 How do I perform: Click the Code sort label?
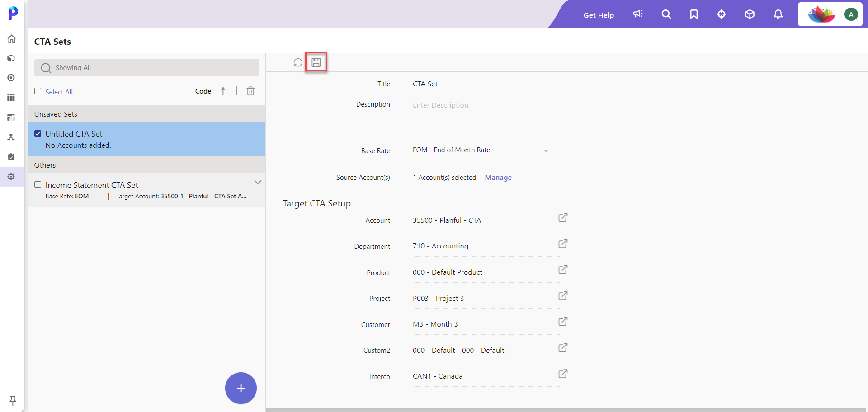(203, 91)
